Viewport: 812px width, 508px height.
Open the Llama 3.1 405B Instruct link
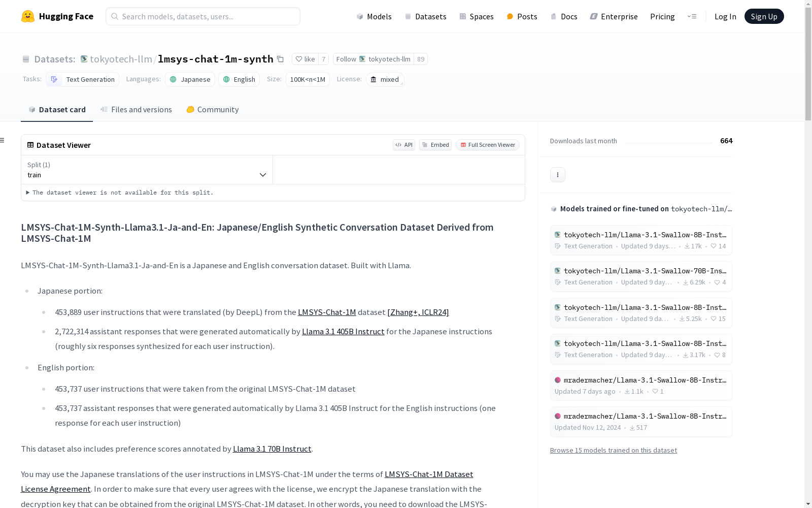[343, 332]
